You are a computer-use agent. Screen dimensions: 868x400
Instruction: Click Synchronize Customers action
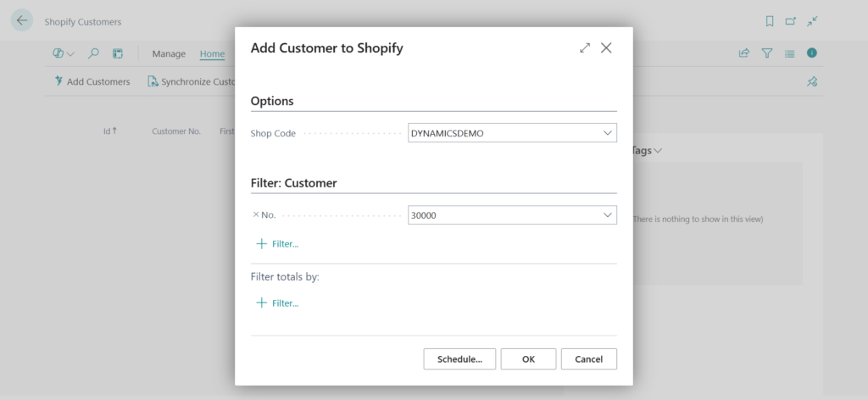(192, 81)
